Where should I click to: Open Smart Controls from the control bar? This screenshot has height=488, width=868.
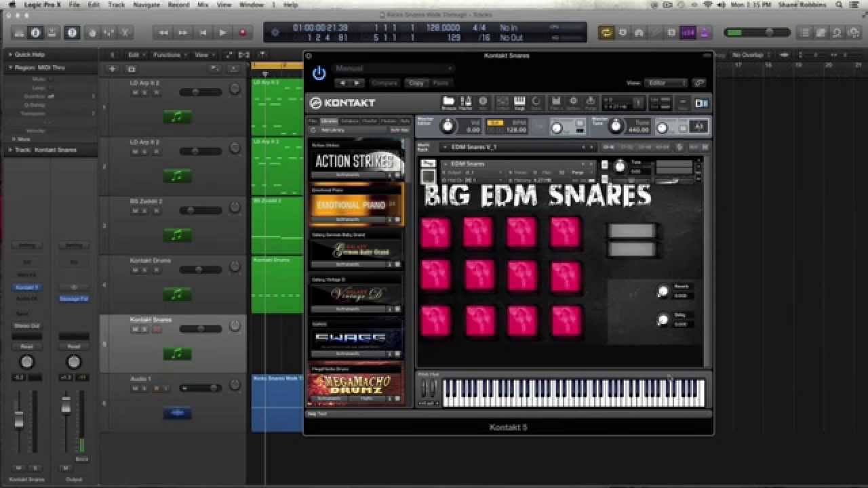pyautogui.click(x=93, y=33)
